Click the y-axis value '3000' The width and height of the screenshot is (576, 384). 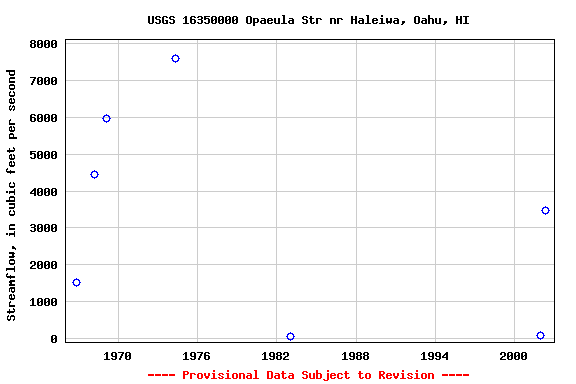pyautogui.click(x=43, y=228)
